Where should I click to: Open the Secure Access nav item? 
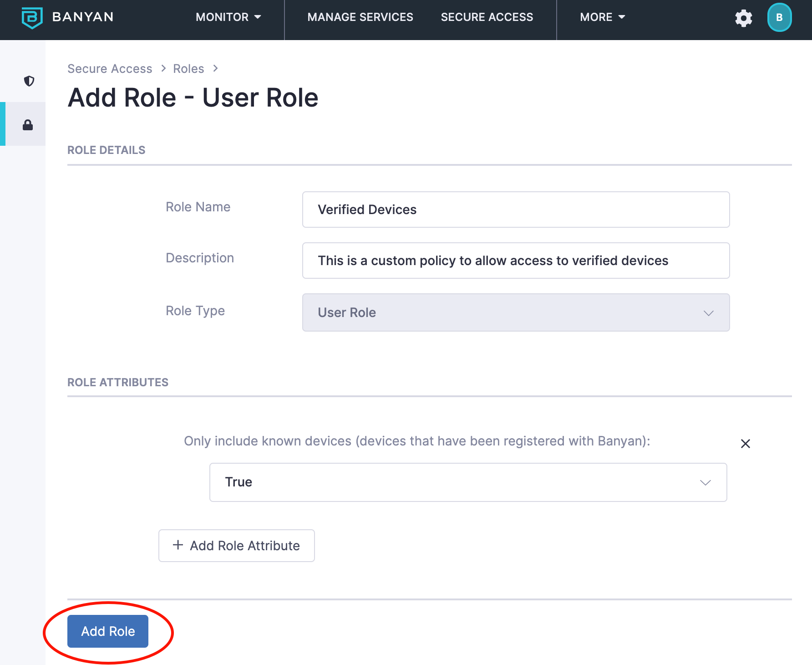pyautogui.click(x=487, y=17)
